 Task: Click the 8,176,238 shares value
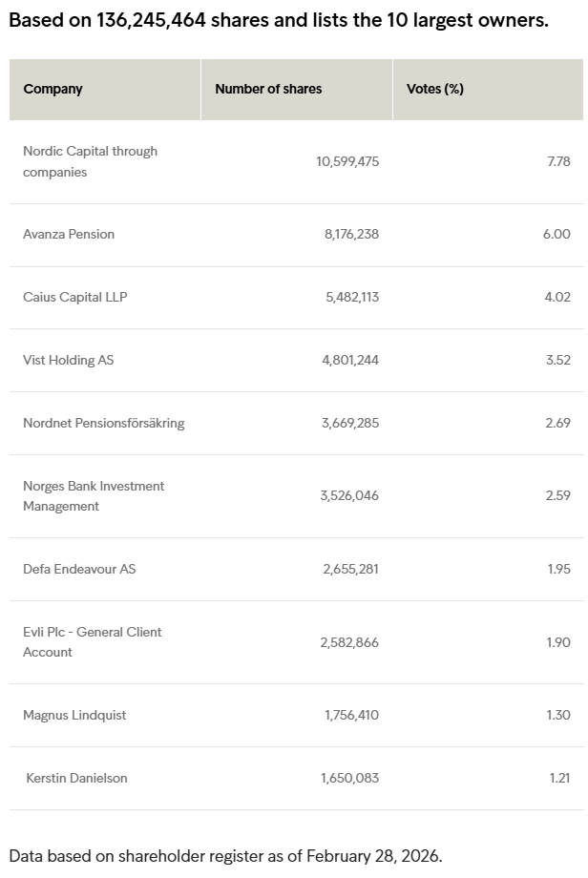tap(351, 234)
